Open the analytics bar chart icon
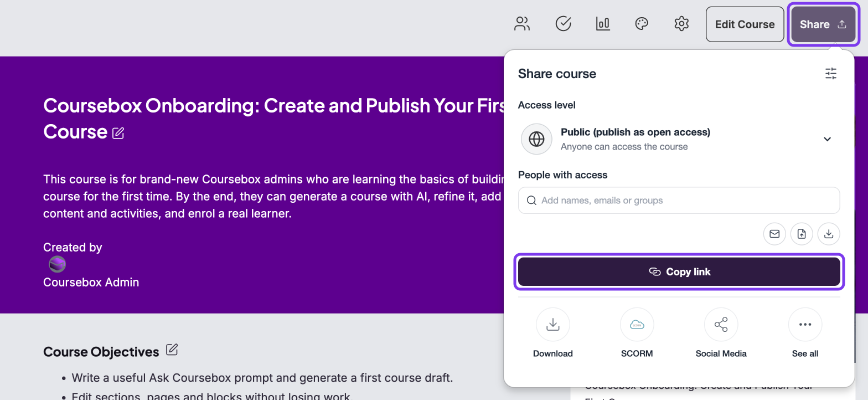 (x=603, y=24)
